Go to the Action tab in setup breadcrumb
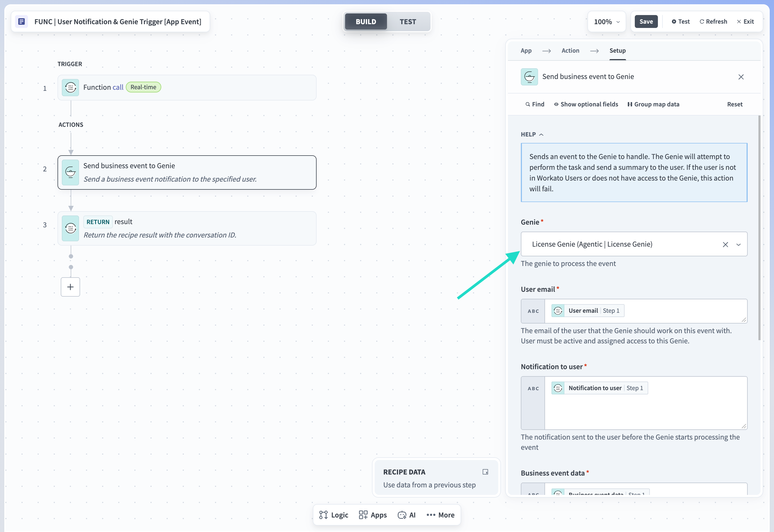The image size is (774, 532). pyautogui.click(x=570, y=51)
